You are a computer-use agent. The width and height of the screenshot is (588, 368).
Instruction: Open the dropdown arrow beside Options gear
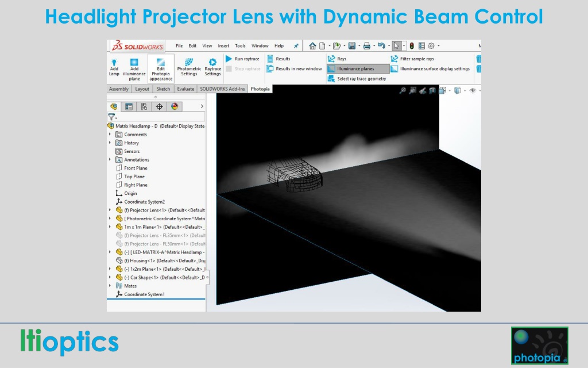[439, 46]
